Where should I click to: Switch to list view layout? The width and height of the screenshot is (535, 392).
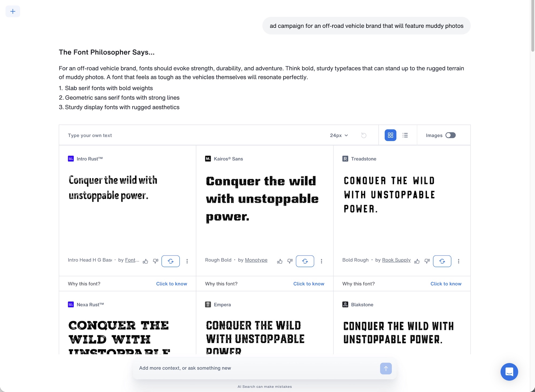[x=405, y=135]
